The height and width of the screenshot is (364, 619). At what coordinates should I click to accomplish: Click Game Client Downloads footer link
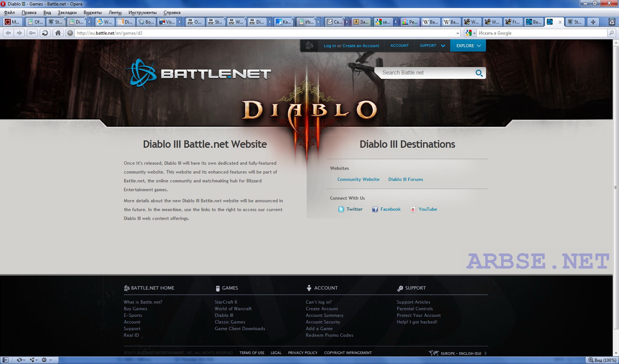[x=240, y=329]
